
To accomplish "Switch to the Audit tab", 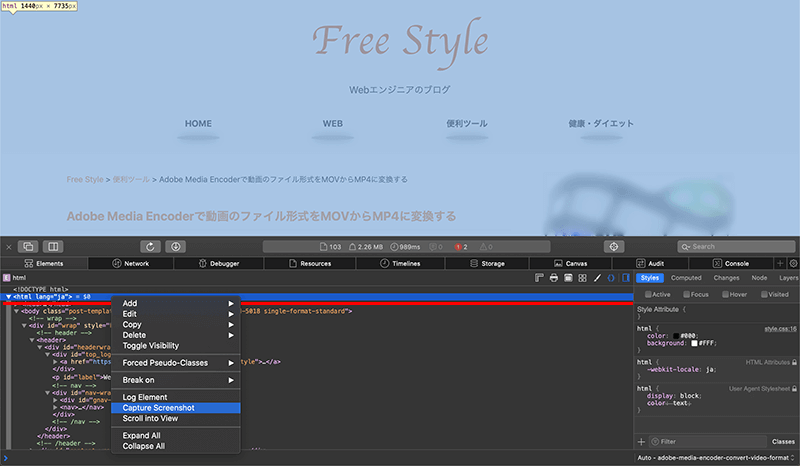I will tap(650, 263).
